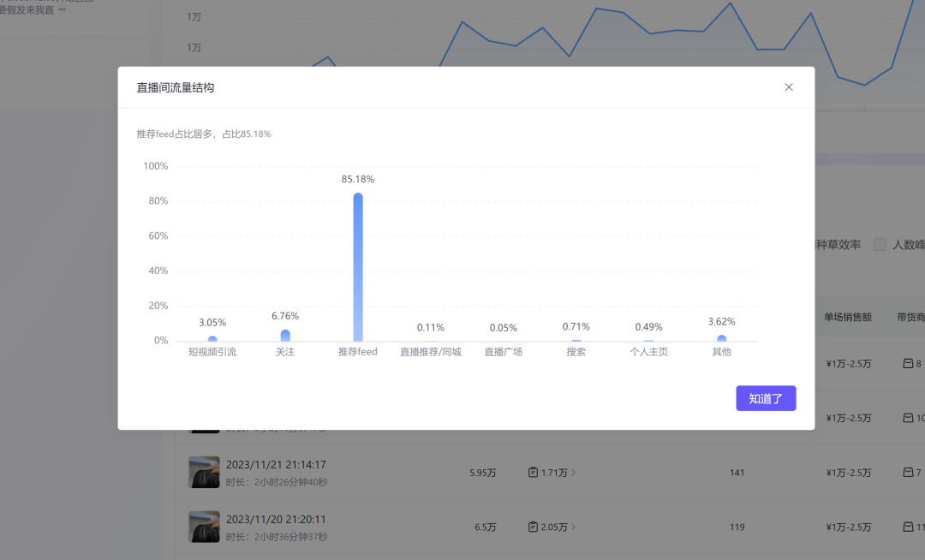Image resolution: width=925 pixels, height=560 pixels.
Task: Click the 2023/11/21 21:14:17 livestream title
Action: [x=276, y=465]
